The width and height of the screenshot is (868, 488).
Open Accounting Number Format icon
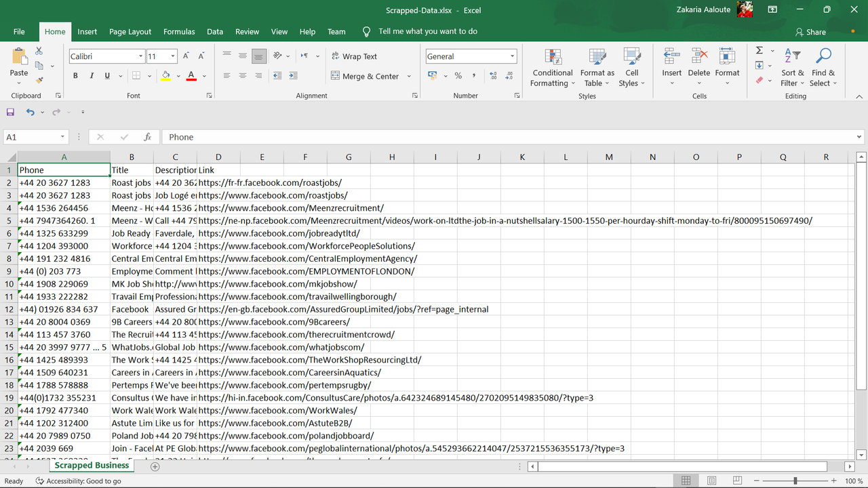point(433,76)
